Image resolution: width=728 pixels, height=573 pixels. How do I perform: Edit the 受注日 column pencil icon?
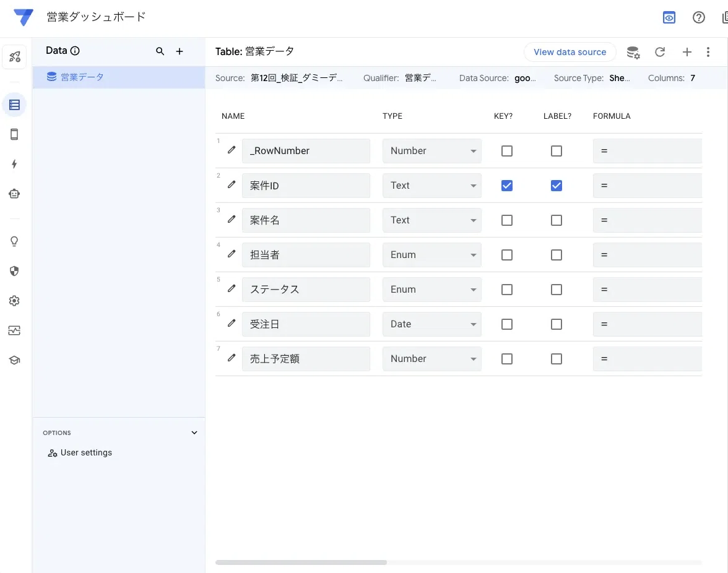232,323
